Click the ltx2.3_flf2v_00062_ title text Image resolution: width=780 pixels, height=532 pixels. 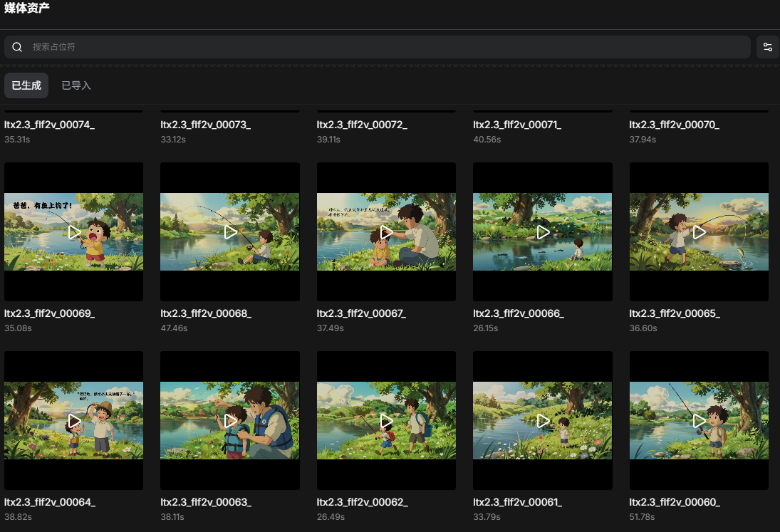click(363, 503)
